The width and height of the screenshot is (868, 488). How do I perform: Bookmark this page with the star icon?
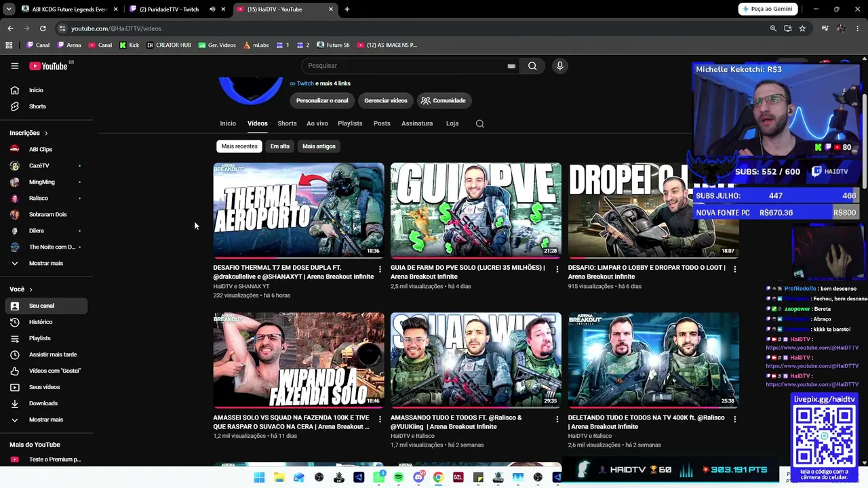[802, 28]
